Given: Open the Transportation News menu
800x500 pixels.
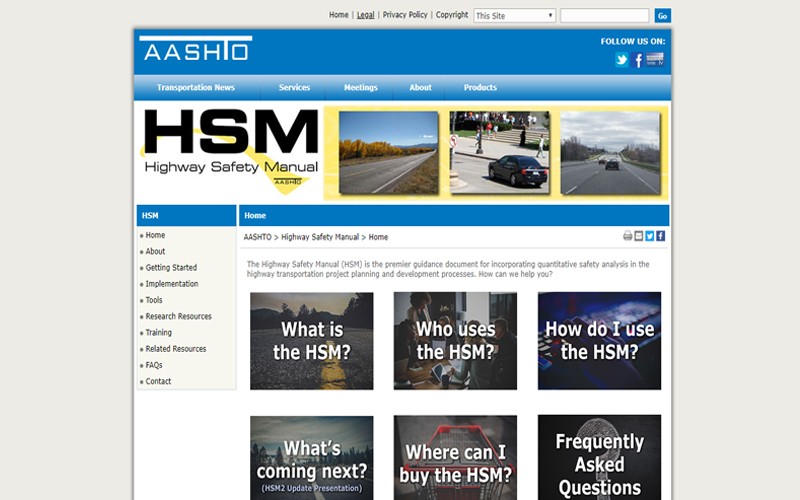Looking at the screenshot, I should coord(196,87).
